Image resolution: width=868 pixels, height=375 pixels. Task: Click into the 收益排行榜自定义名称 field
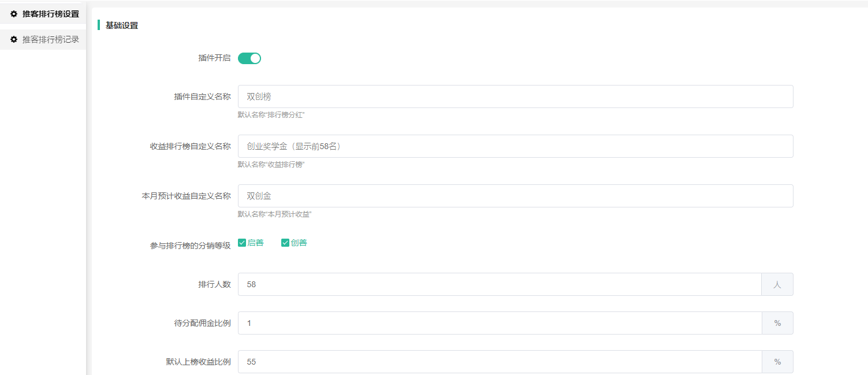[515, 146]
